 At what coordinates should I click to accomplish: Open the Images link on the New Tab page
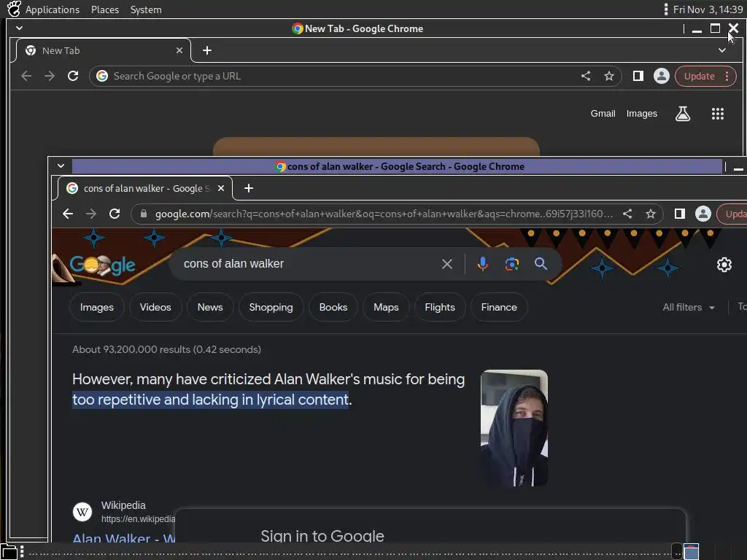pyautogui.click(x=641, y=113)
